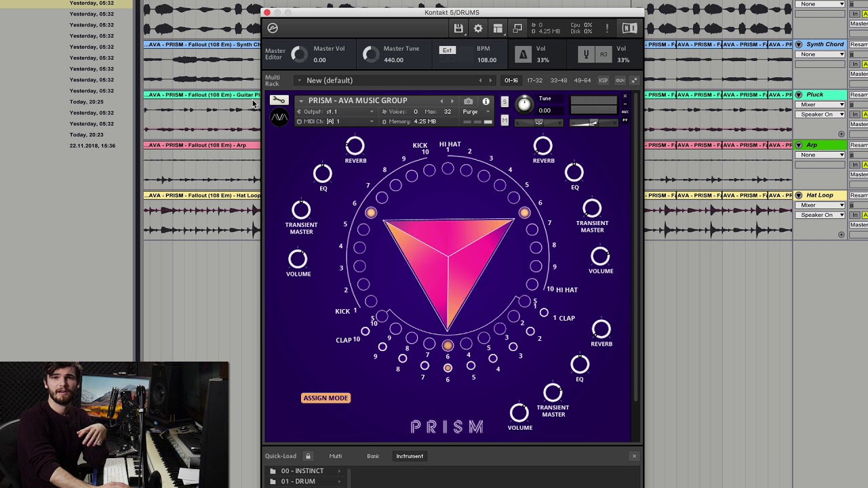Screen dimensions: 868x488
Task: Toggle lit step 6 on the KICK ring
Action: (370, 213)
